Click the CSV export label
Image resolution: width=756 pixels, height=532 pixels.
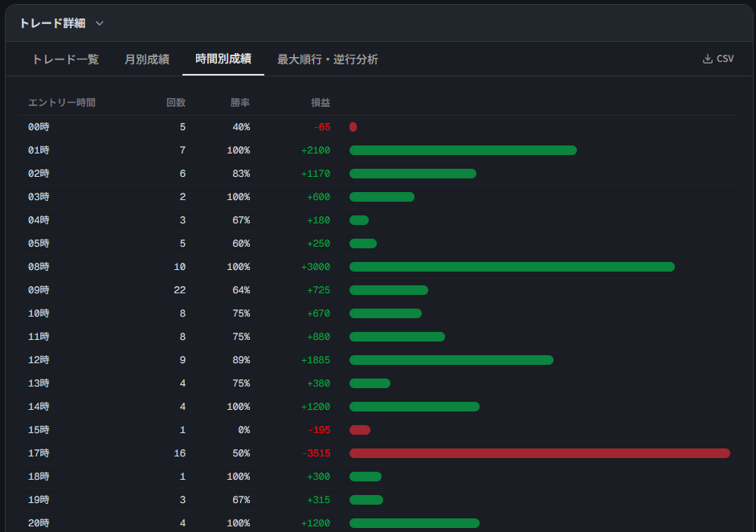pos(725,59)
